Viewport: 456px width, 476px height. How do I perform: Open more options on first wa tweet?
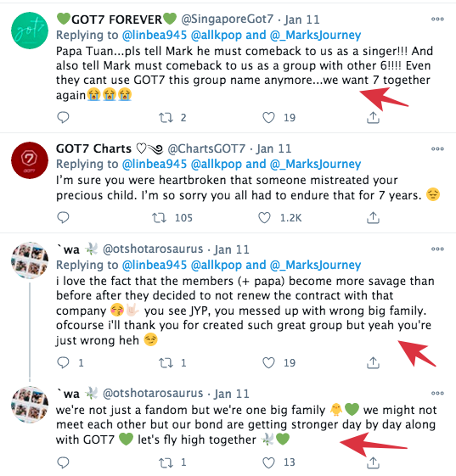pos(437,249)
